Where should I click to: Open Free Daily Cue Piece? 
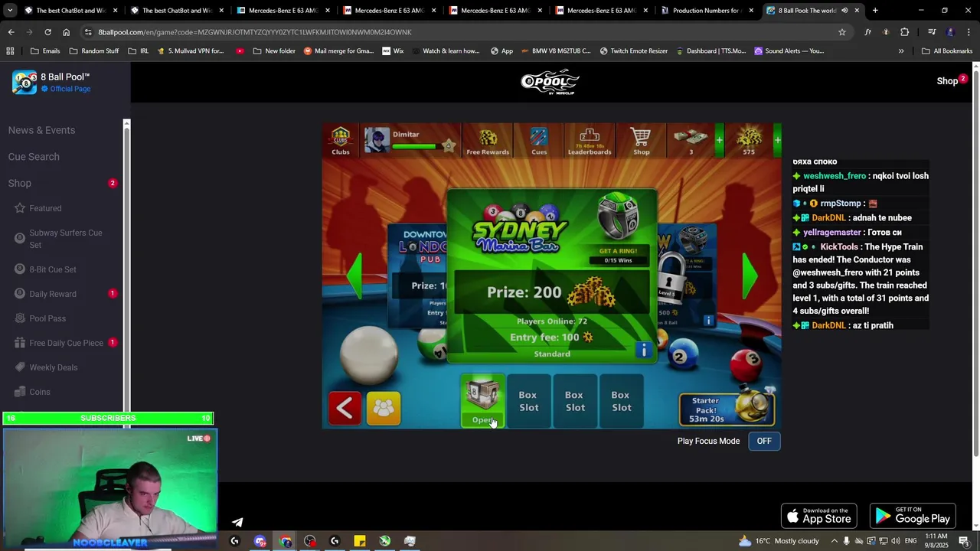[66, 343]
